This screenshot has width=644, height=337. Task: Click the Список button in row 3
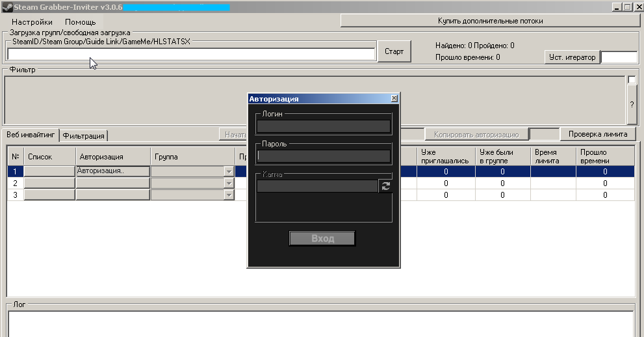(x=49, y=195)
